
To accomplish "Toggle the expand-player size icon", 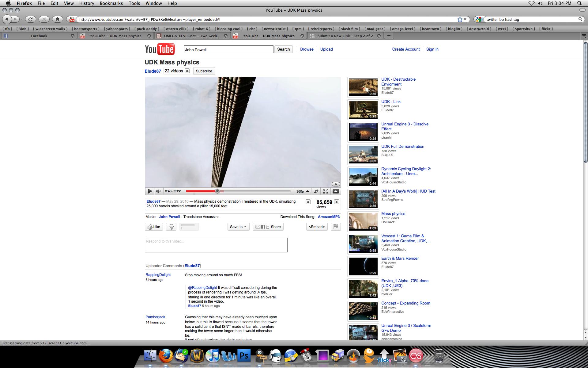I will point(316,191).
